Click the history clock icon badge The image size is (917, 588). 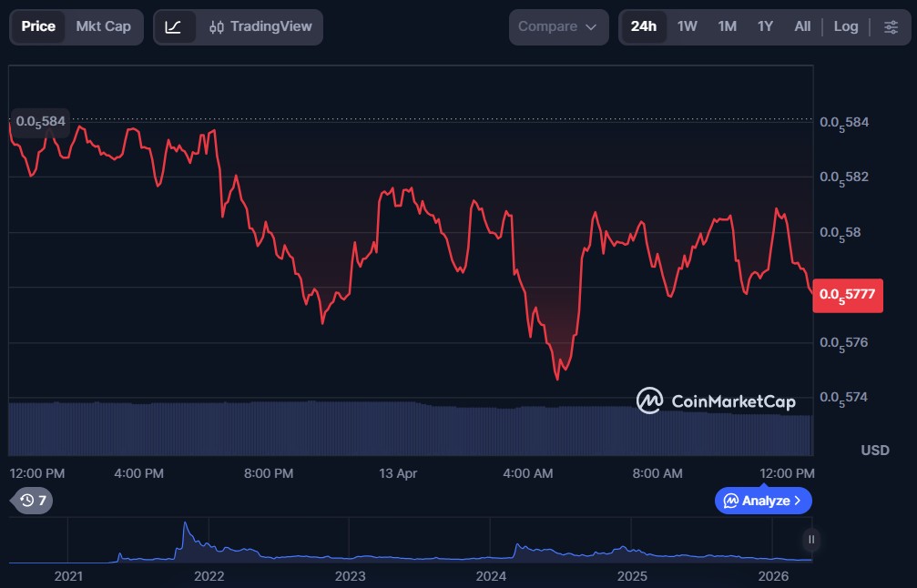pos(33,500)
